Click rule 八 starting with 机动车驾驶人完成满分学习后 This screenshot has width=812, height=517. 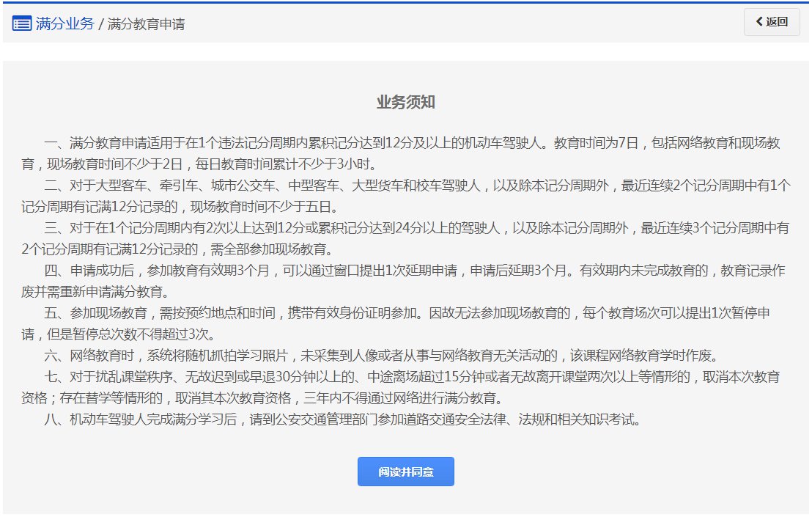pos(344,422)
